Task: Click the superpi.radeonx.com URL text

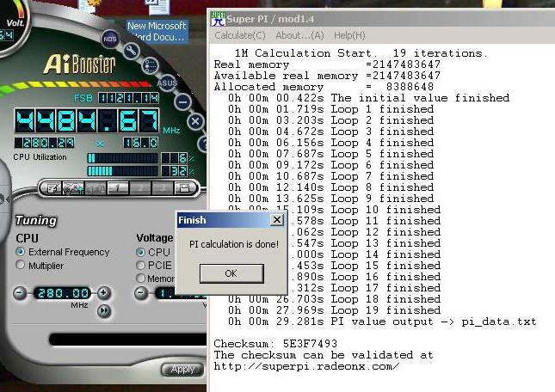Action: pos(306,366)
